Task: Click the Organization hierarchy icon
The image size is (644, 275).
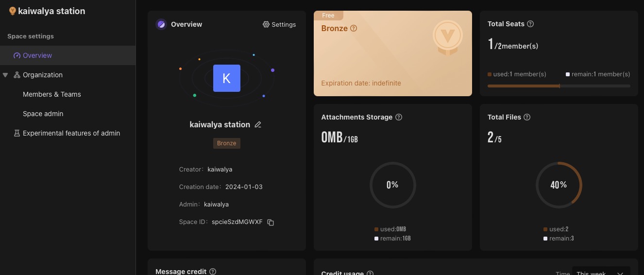Action: pos(17,75)
